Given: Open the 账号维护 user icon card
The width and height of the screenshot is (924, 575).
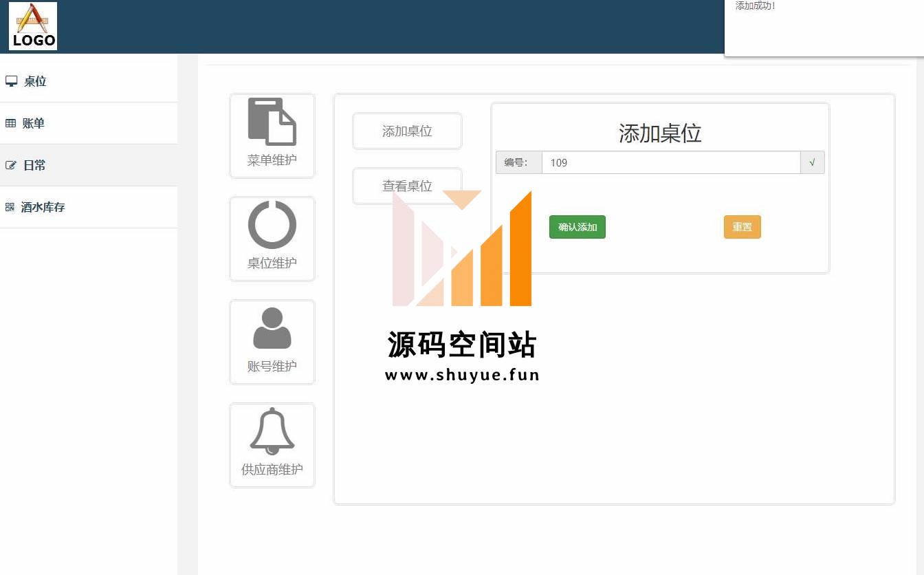Looking at the screenshot, I should 272,342.
